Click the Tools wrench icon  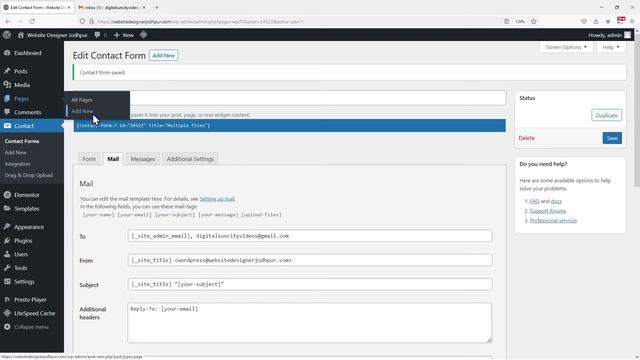[x=7, y=268]
